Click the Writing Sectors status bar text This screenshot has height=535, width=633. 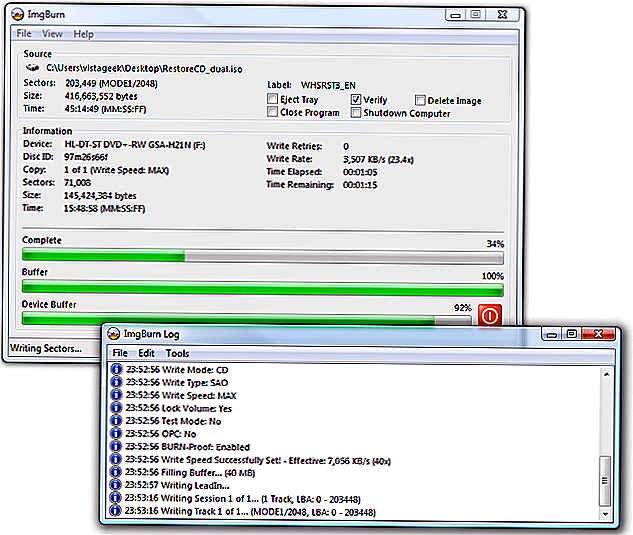tap(46, 348)
